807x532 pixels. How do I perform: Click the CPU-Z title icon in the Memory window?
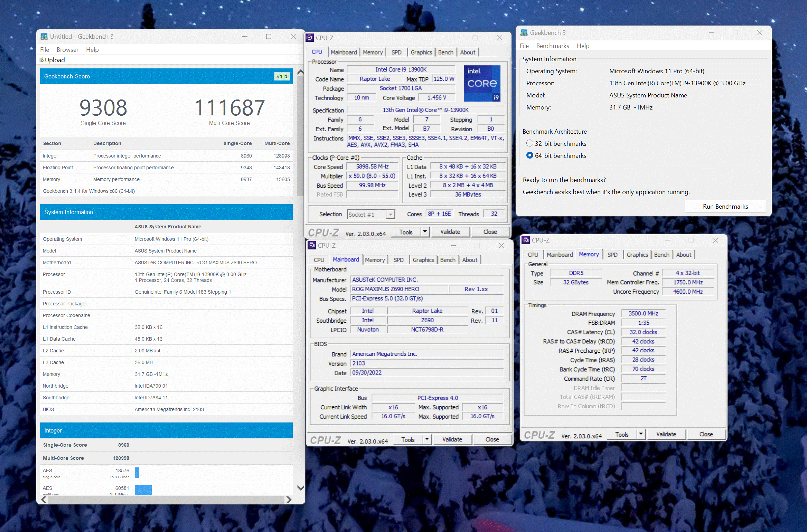click(x=526, y=240)
